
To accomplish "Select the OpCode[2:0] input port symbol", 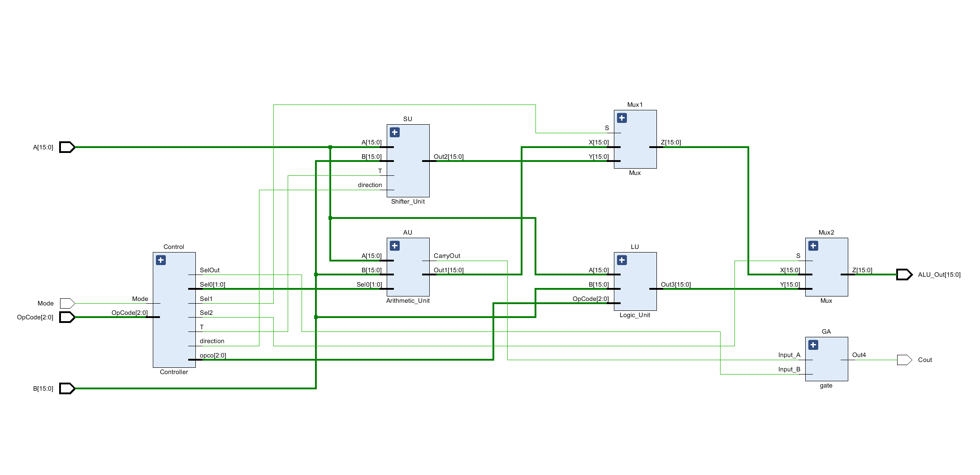I will click(x=67, y=317).
